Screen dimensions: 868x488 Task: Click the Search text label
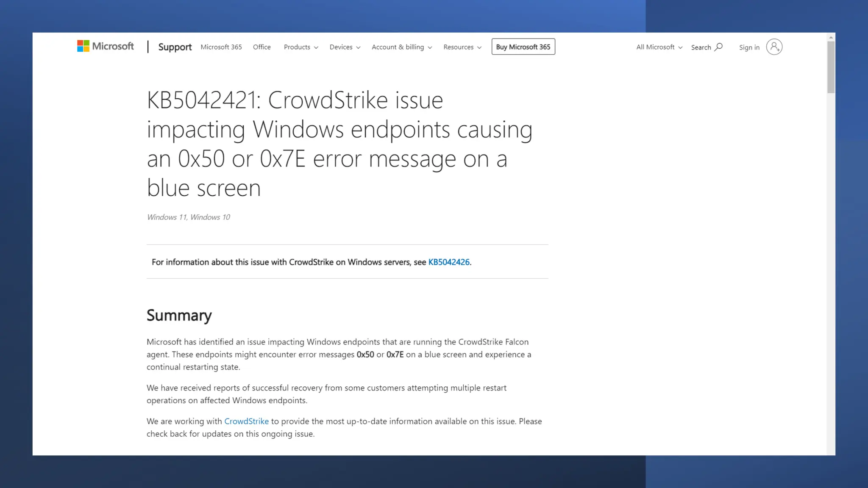click(701, 47)
